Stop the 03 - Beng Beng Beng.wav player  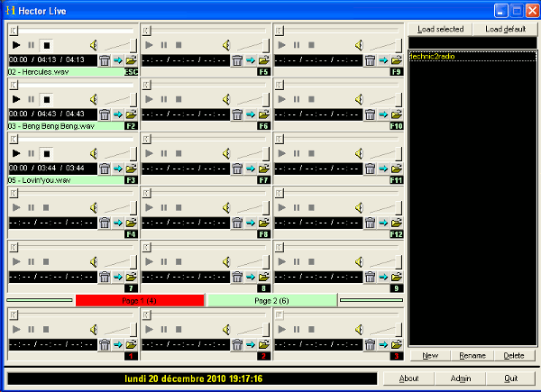coord(47,99)
